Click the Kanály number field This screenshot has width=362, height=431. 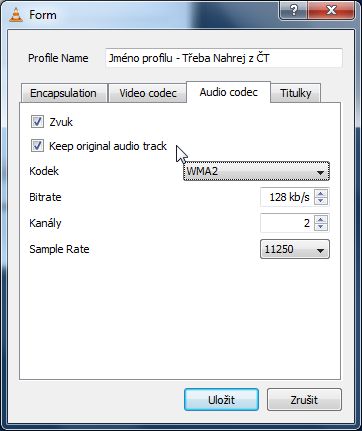287,223
